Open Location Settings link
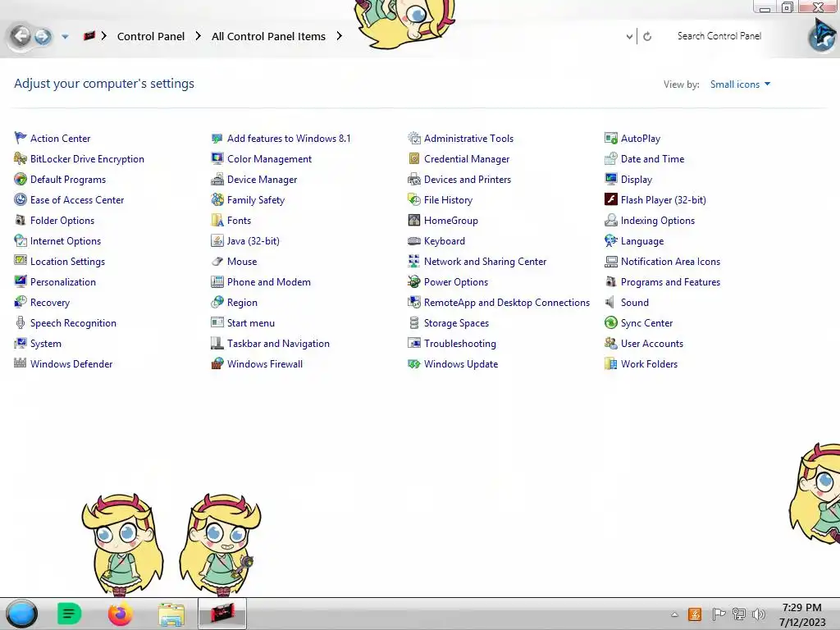Screen dimensions: 840x630 coord(67,262)
